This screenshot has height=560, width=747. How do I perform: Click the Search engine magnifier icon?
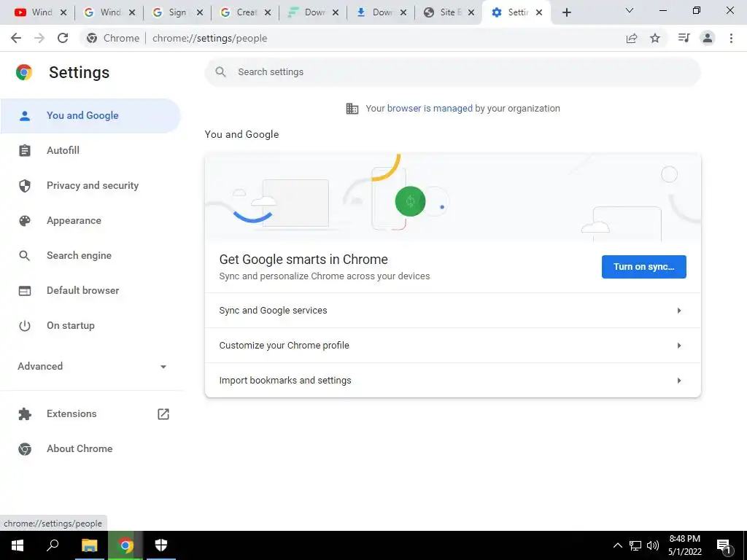coord(24,256)
